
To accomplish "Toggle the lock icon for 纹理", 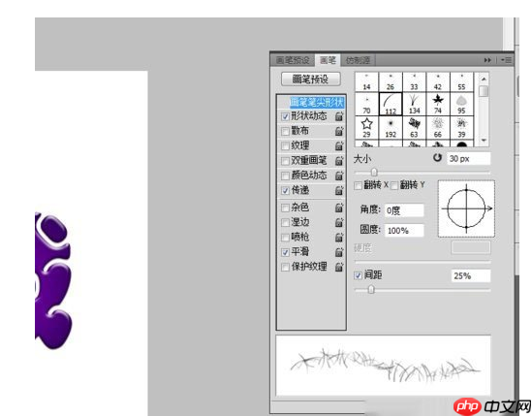I will (339, 145).
